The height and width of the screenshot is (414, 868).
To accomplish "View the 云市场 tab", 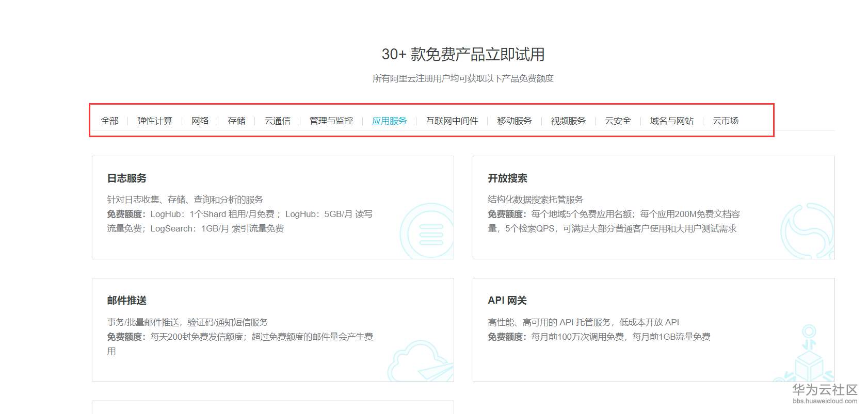I will (x=726, y=121).
